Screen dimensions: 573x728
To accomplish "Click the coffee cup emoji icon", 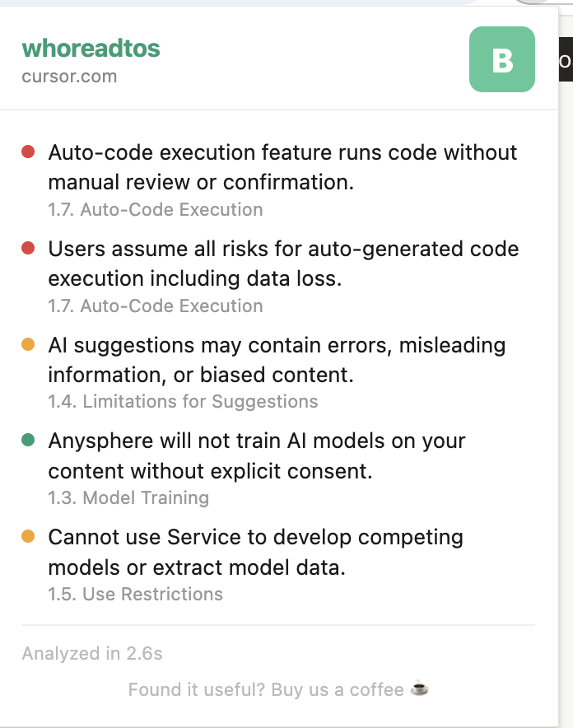I will [x=419, y=688].
